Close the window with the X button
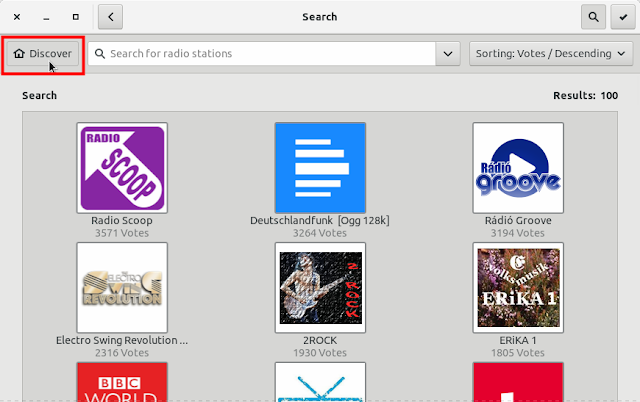 (17, 17)
